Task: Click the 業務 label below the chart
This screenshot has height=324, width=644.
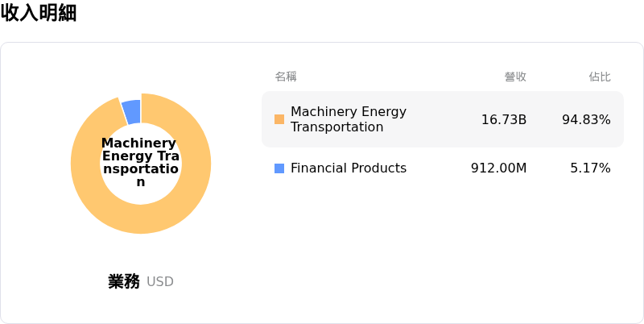Action: pos(124,281)
